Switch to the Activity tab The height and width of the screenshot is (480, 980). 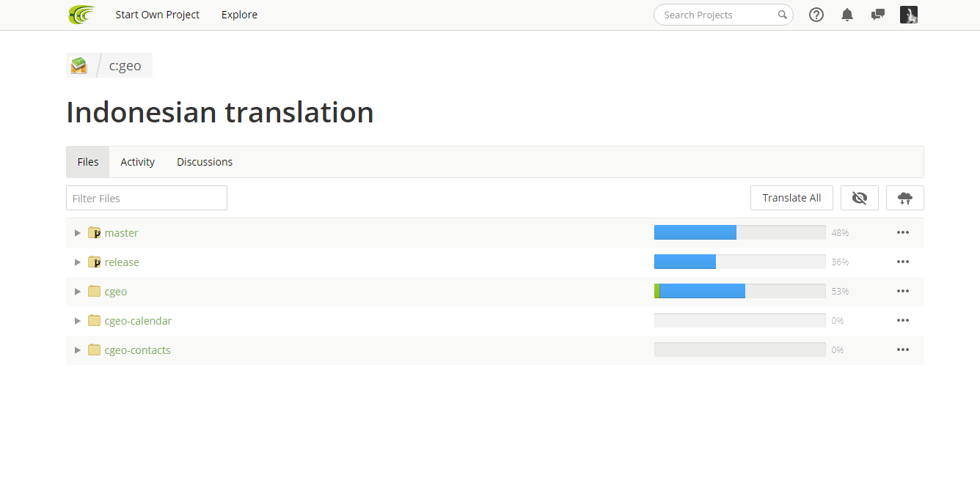coord(138,162)
